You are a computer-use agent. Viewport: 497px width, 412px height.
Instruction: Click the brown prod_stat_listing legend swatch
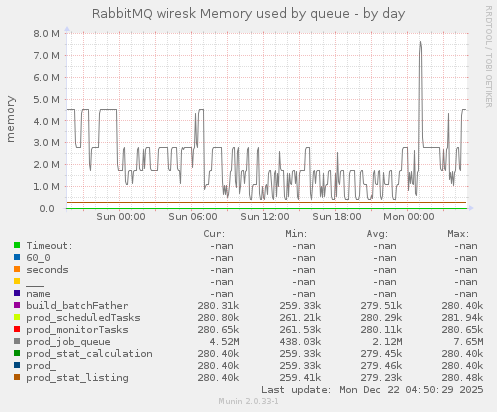coord(17,377)
